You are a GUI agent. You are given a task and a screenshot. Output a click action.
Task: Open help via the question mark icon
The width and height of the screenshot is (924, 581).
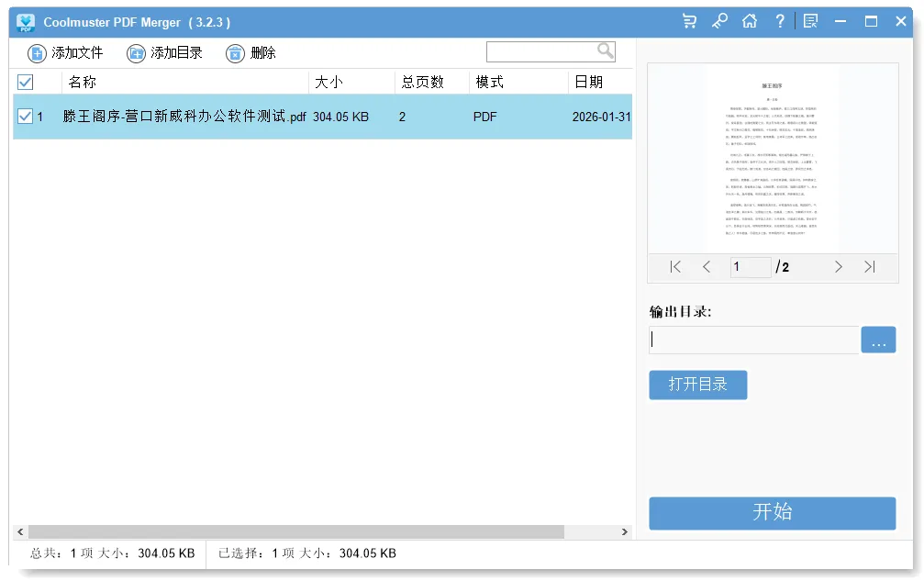click(780, 22)
